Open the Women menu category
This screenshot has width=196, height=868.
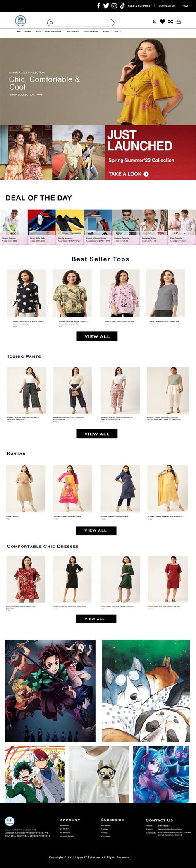point(28,31)
